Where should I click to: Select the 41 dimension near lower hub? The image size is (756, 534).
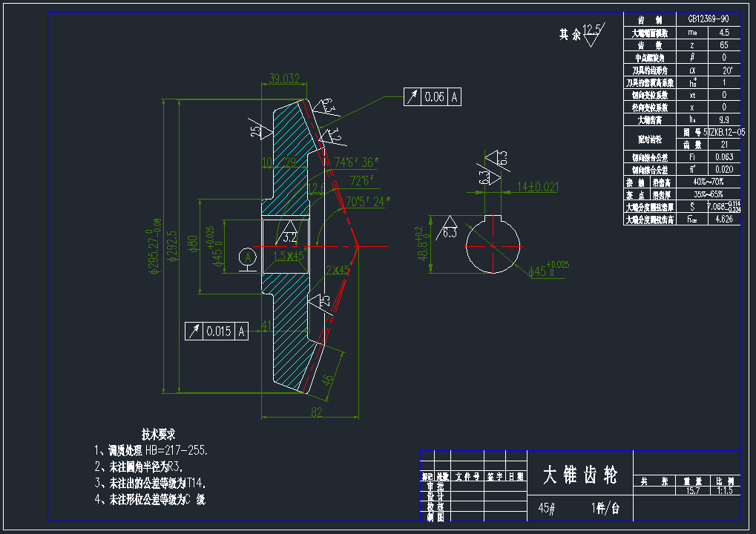click(x=266, y=326)
